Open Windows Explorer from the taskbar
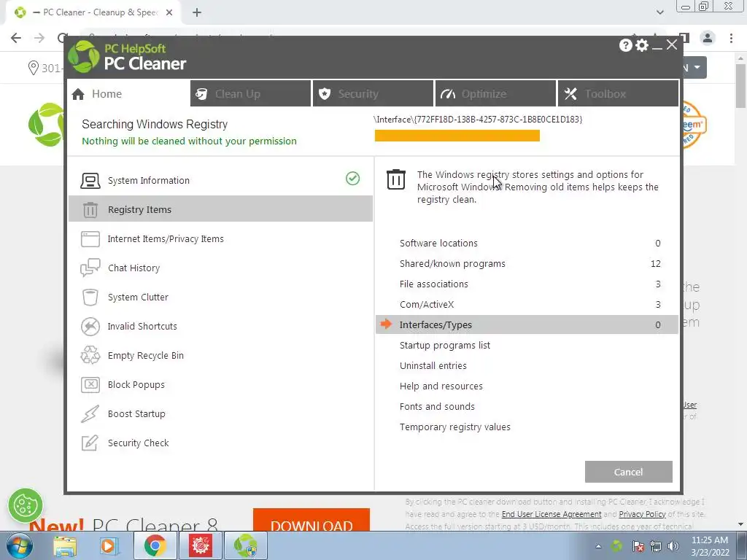This screenshot has height=560, width=747. [x=65, y=546]
